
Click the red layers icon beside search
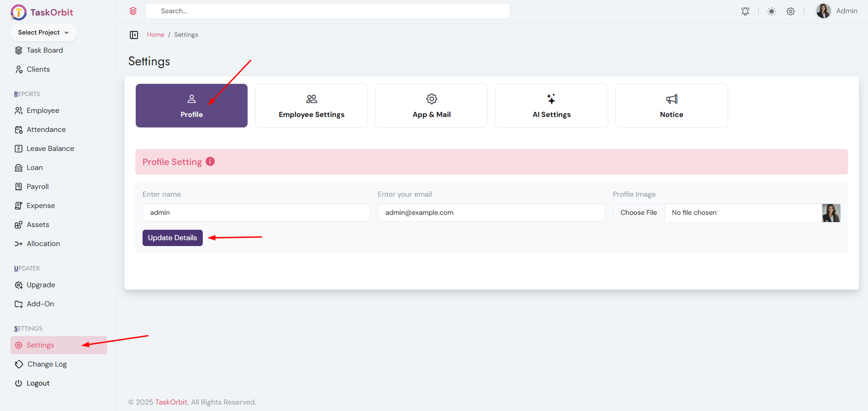coord(133,11)
